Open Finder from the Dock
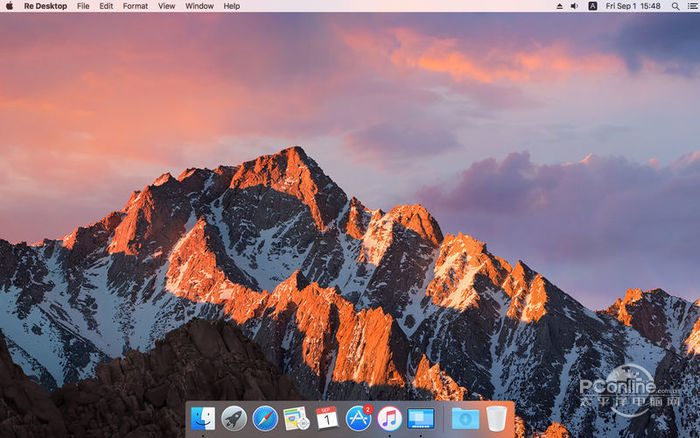Viewport: 700px width, 438px height. 203,418
